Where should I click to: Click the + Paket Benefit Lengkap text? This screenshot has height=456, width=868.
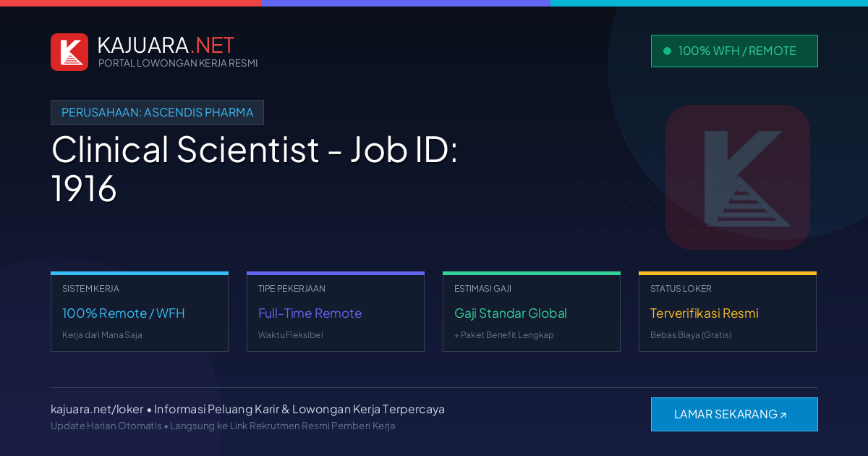click(504, 335)
